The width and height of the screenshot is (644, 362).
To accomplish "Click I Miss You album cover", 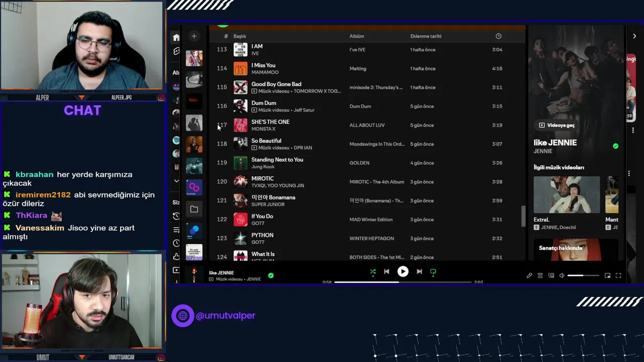I will coord(240,68).
